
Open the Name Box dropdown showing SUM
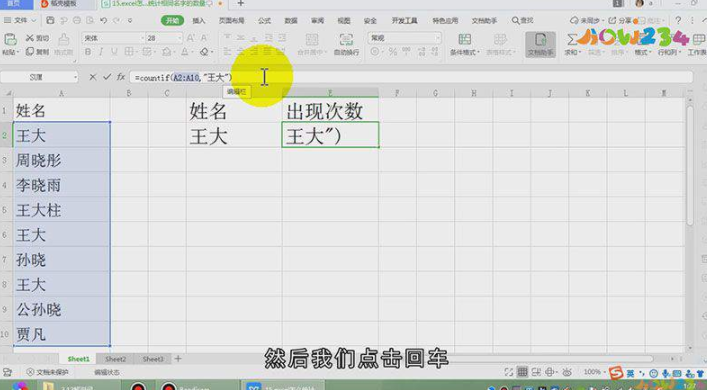pyautogui.click(x=75, y=77)
